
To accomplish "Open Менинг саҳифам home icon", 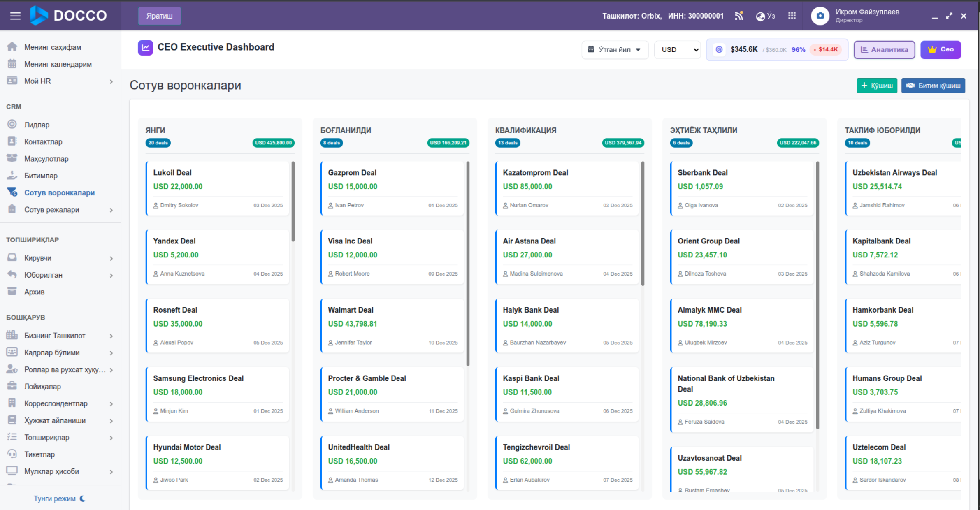I will [12, 47].
